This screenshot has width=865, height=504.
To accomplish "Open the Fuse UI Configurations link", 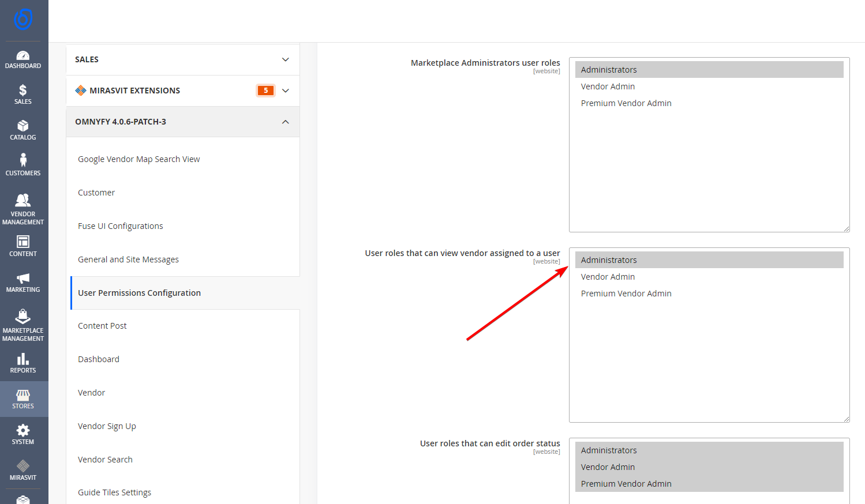I will (120, 226).
